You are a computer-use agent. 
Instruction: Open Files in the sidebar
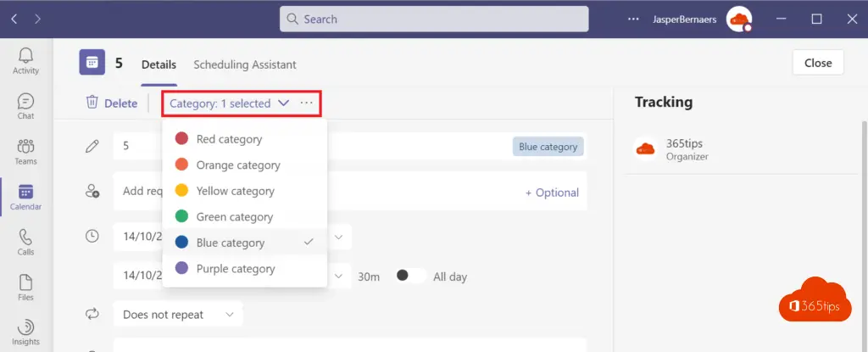point(25,288)
